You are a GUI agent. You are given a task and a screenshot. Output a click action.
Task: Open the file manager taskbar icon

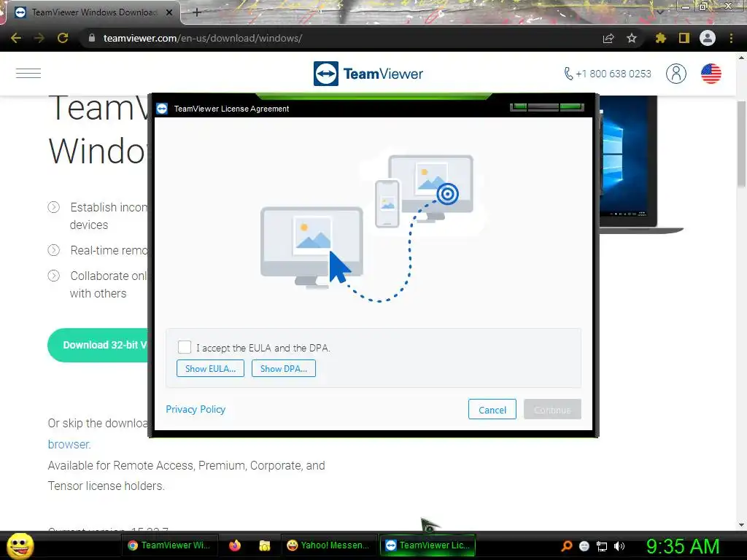(264, 545)
